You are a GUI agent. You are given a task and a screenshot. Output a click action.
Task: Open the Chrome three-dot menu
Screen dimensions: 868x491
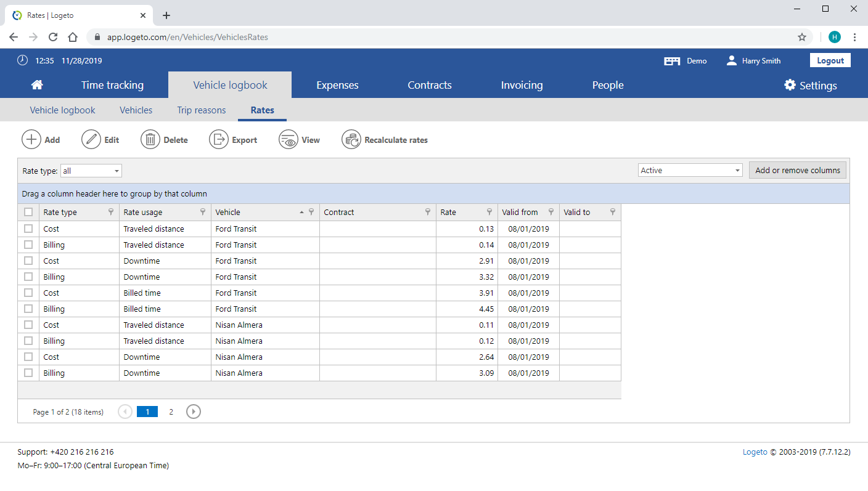(854, 37)
